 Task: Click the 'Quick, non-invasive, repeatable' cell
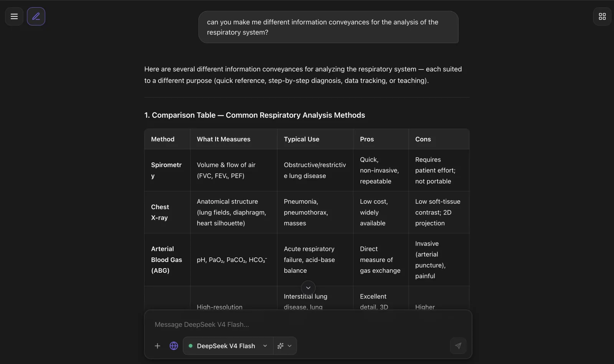[381, 170]
